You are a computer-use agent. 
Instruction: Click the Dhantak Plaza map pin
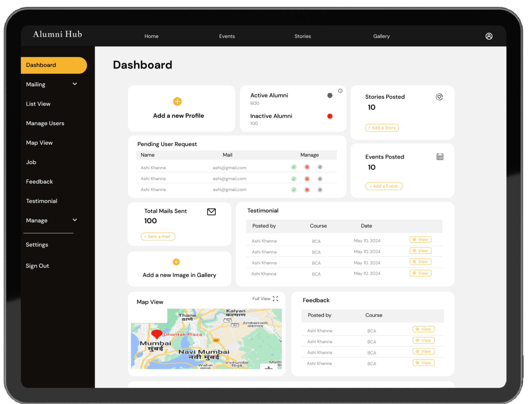[156, 334]
